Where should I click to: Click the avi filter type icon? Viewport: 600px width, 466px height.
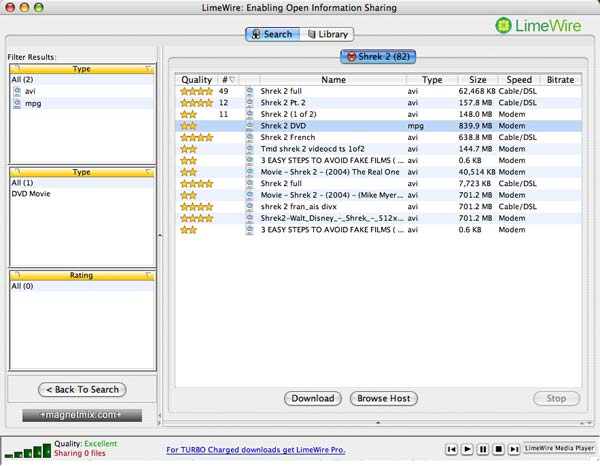(17, 91)
